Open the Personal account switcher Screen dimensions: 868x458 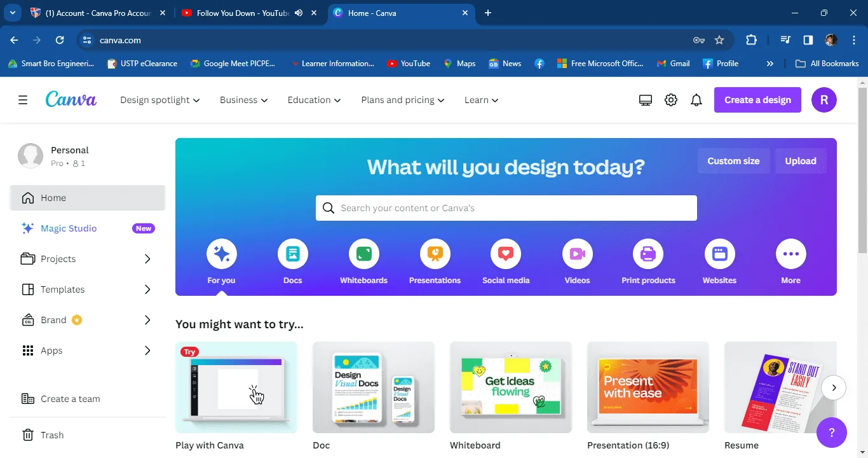click(x=88, y=156)
